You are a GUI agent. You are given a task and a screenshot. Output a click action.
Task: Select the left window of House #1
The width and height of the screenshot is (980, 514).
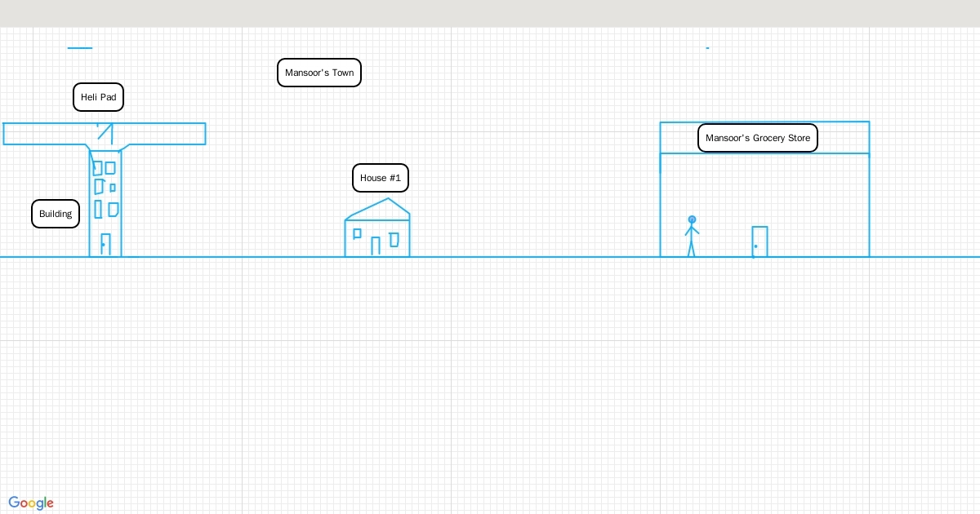(x=357, y=233)
